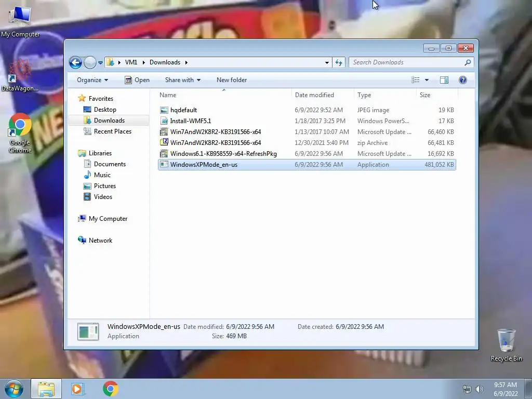The width and height of the screenshot is (532, 399).
Task: Sort by Size column header
Action: pos(436,95)
